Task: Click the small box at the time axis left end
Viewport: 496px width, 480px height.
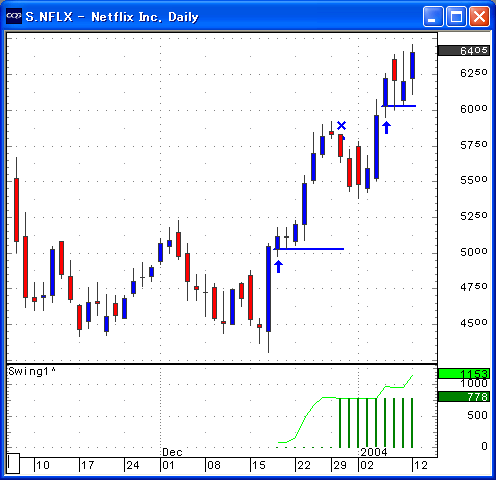Action: pyautogui.click(x=13, y=463)
